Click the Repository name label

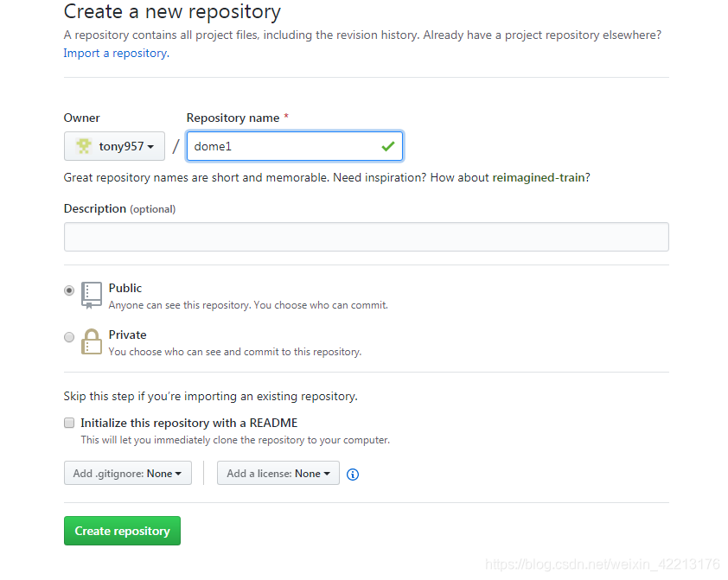pyautogui.click(x=233, y=118)
